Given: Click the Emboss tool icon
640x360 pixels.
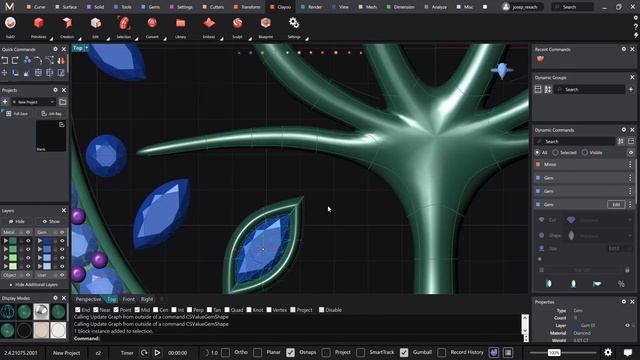Looking at the screenshot, I should tap(209, 23).
